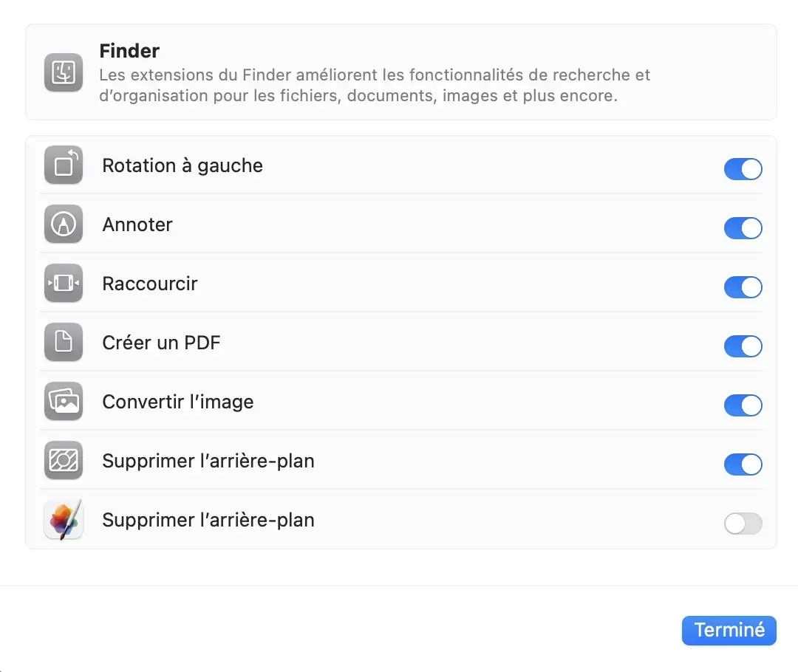Click the Convertir l'image photos icon
798x672 pixels.
tap(64, 402)
